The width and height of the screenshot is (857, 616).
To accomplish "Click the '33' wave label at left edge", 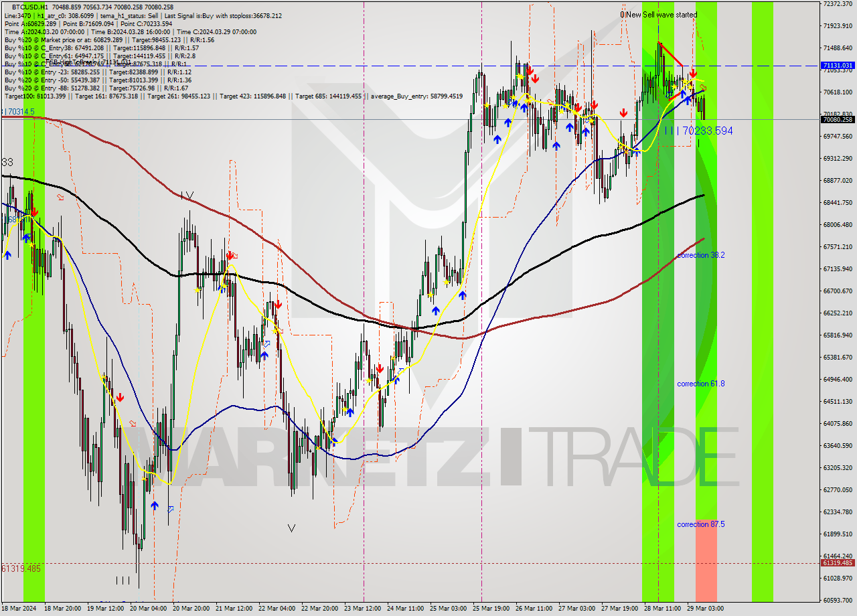I will (x=7, y=162).
